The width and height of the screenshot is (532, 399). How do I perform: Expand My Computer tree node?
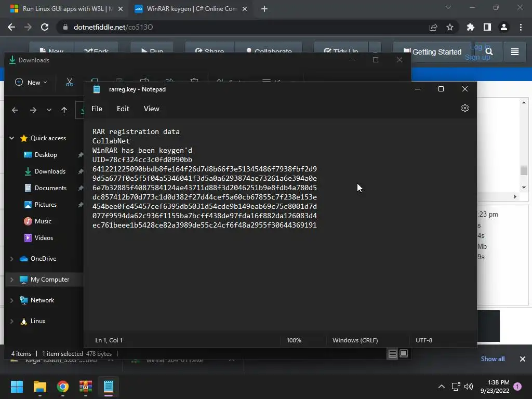12,280
